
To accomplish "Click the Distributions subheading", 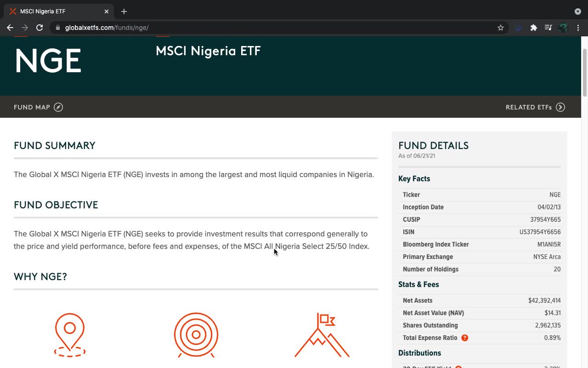I will pyautogui.click(x=419, y=353).
